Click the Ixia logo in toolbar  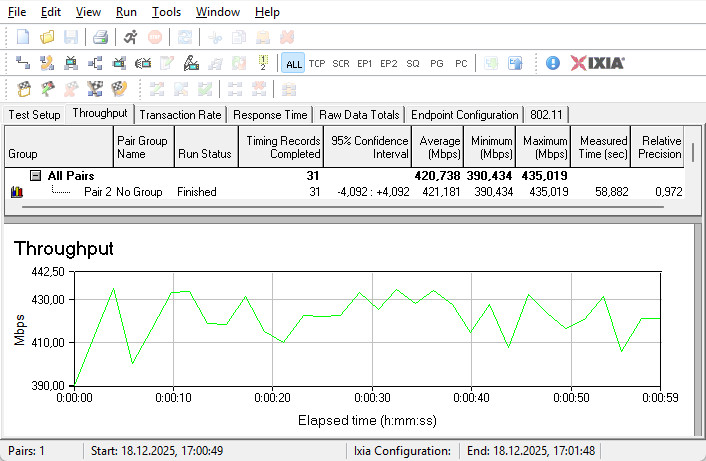point(598,63)
